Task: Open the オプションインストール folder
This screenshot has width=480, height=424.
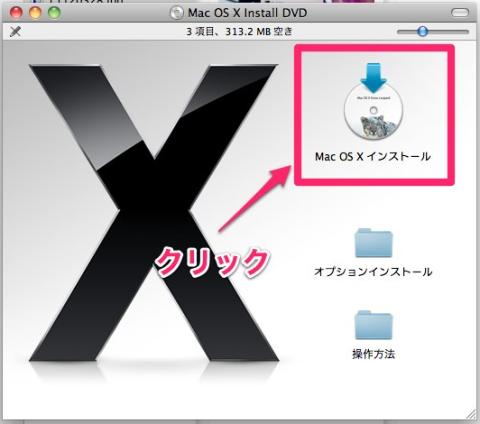Action: coord(373,243)
